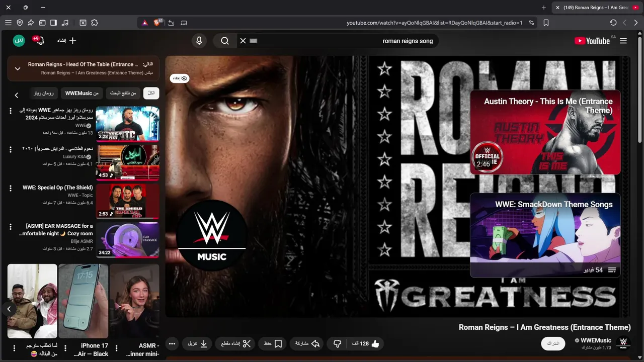
Task: Open WWE: SmackDown Theme Songs playlist card
Action: pos(545,235)
